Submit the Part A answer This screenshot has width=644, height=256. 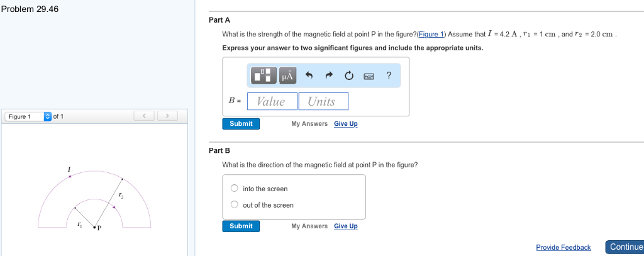coord(241,124)
